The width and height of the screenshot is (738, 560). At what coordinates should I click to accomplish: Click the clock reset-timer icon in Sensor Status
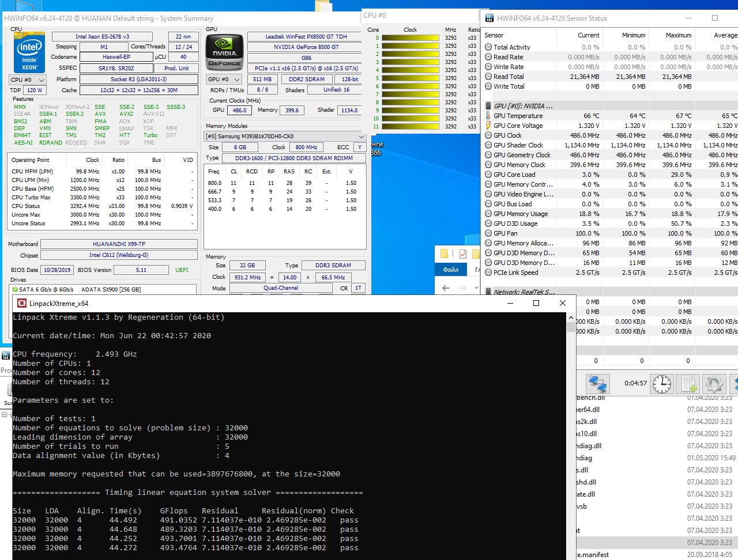(662, 383)
